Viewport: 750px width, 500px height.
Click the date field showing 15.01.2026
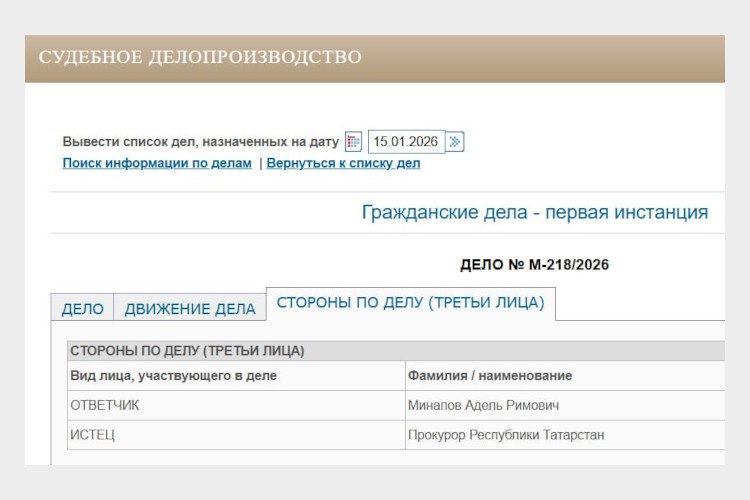[404, 142]
